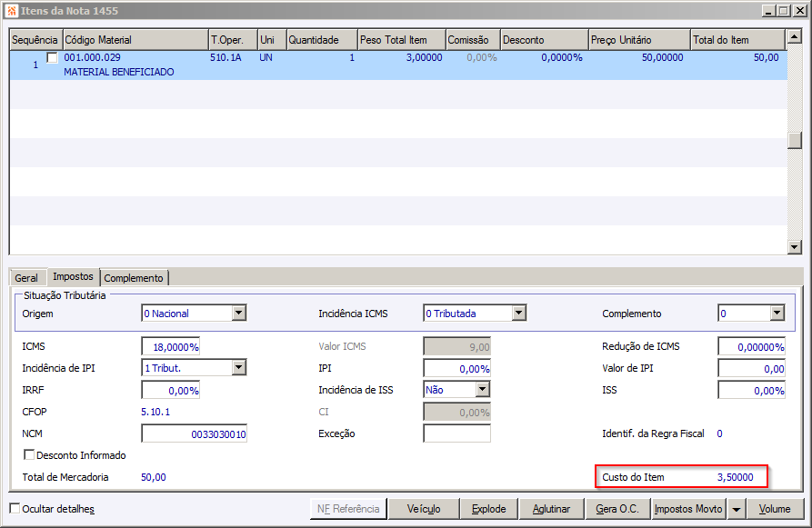Close the Itens da Nota 1455 window
Image resolution: width=812 pixels, height=528 pixels.
pyautogui.click(x=799, y=11)
